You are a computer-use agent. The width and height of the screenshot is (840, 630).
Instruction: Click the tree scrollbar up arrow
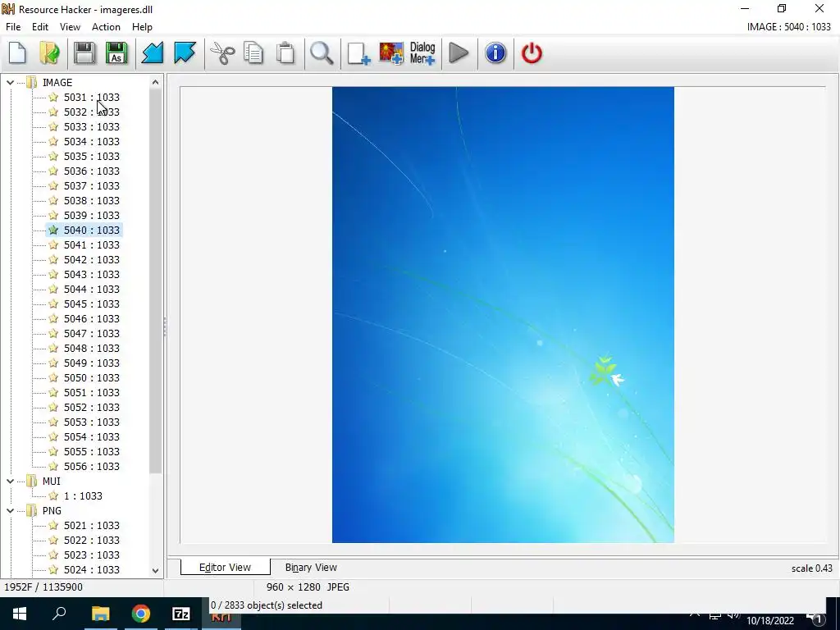click(x=155, y=82)
